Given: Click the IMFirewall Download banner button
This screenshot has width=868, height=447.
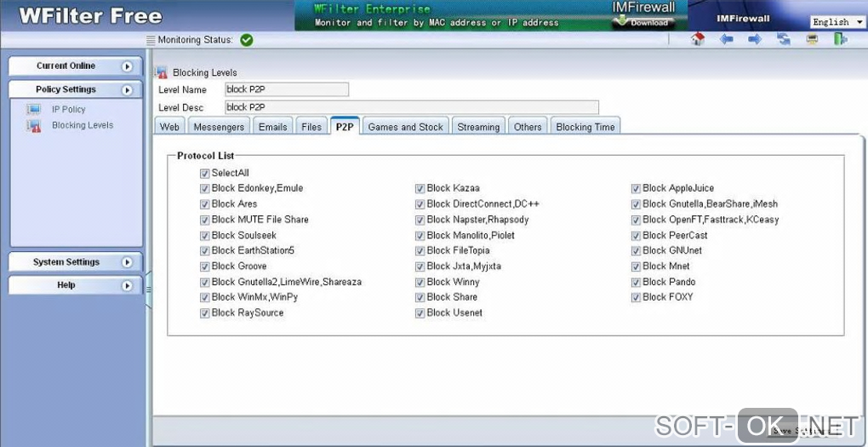Looking at the screenshot, I should click(642, 23).
